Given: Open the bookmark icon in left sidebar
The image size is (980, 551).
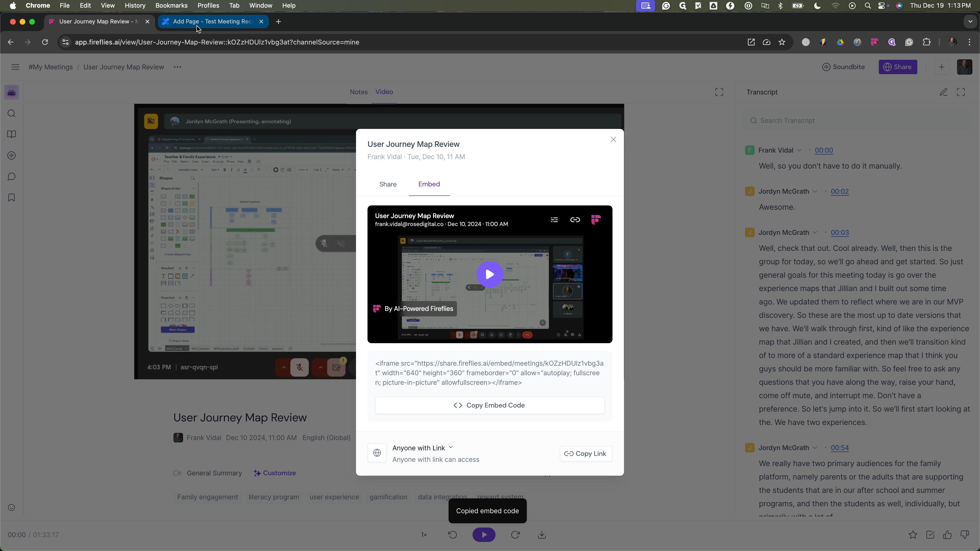Looking at the screenshot, I should [11, 197].
